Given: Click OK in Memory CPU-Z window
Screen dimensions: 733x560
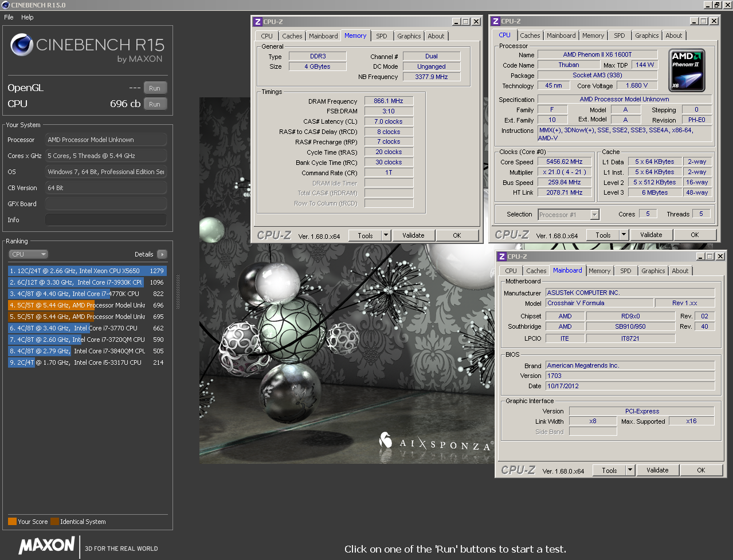Looking at the screenshot, I should (457, 235).
